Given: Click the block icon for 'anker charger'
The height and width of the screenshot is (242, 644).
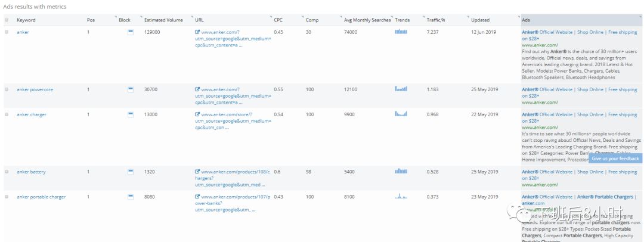Looking at the screenshot, I should [131, 114].
